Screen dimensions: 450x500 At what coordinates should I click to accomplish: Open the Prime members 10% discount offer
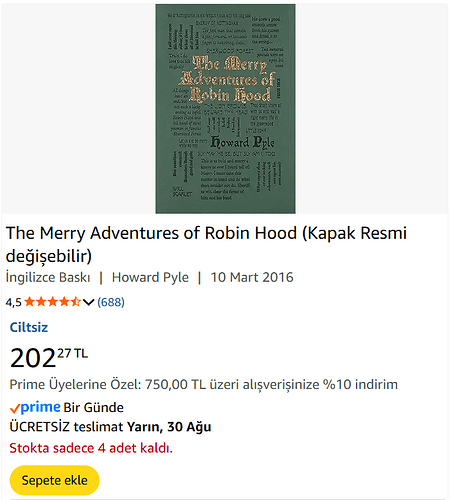(x=204, y=385)
